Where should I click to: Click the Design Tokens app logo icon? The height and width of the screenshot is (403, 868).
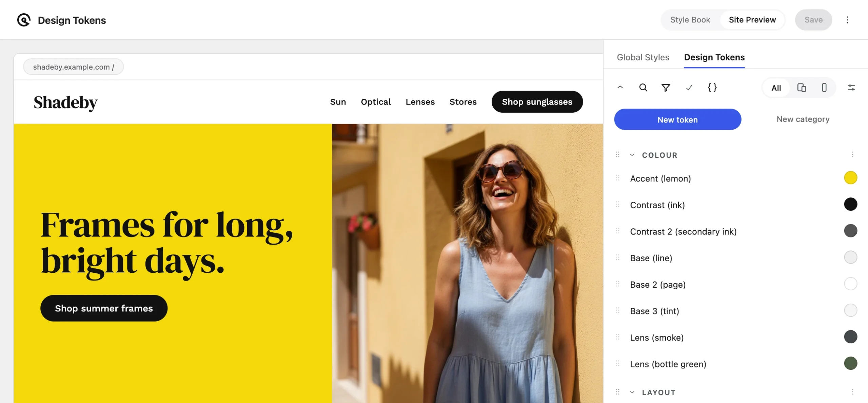pyautogui.click(x=24, y=20)
